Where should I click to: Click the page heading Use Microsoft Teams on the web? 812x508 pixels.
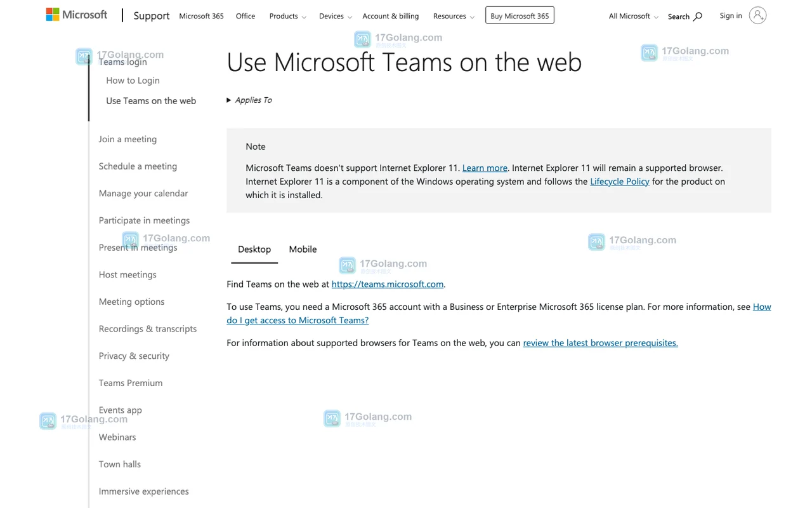(x=404, y=62)
